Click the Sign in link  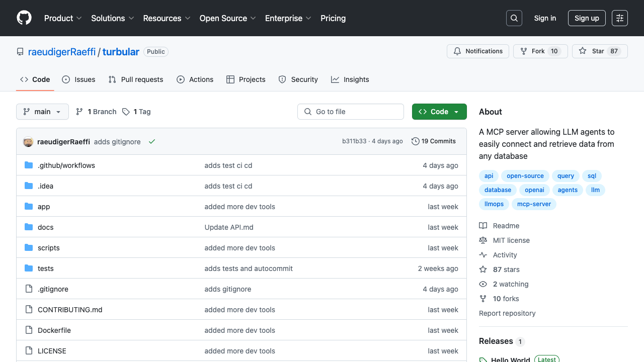[x=545, y=18]
